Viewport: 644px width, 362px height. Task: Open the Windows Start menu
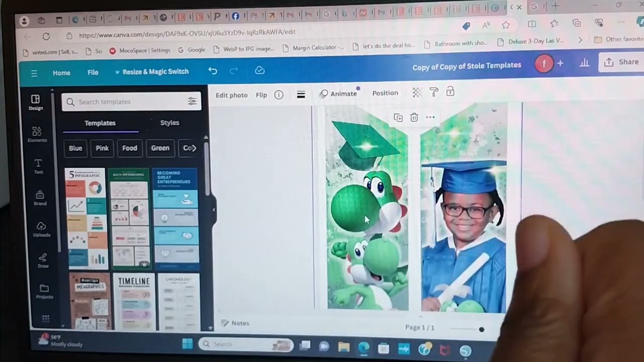click(187, 344)
